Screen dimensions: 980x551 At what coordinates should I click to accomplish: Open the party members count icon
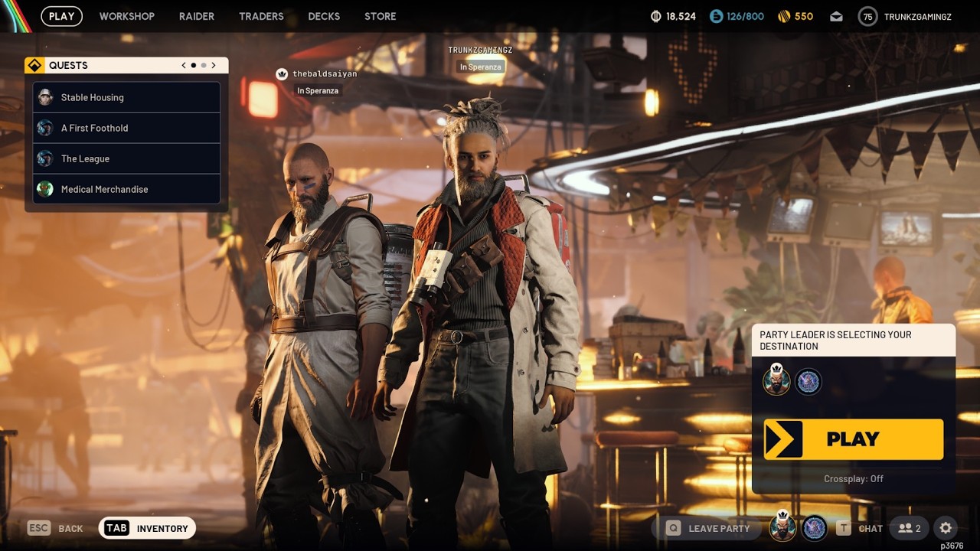click(910, 528)
